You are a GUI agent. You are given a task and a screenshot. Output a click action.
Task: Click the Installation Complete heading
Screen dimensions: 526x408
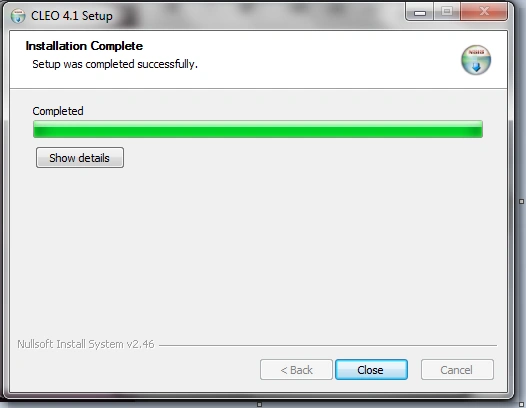pyautogui.click(x=84, y=46)
